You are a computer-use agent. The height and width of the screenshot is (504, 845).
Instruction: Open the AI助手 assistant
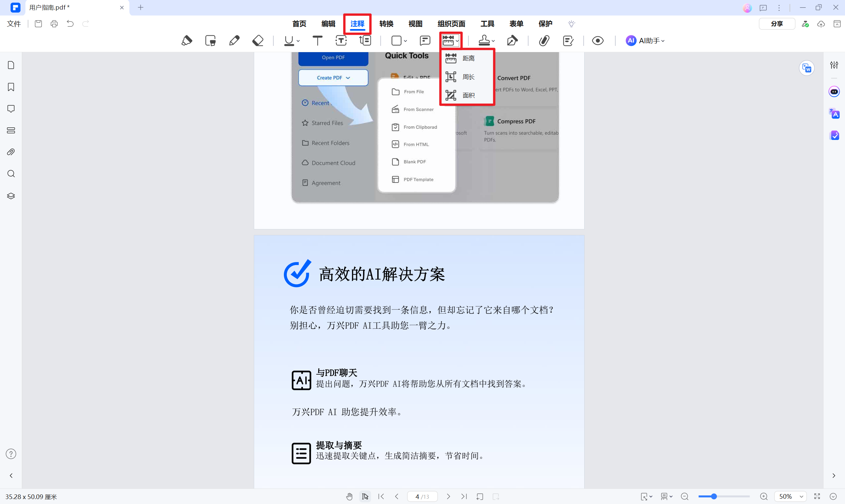point(645,40)
